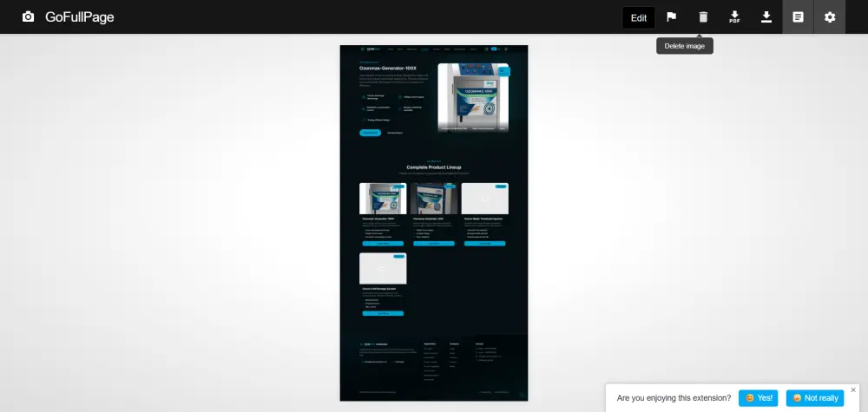Click the flag report icon

point(672,16)
